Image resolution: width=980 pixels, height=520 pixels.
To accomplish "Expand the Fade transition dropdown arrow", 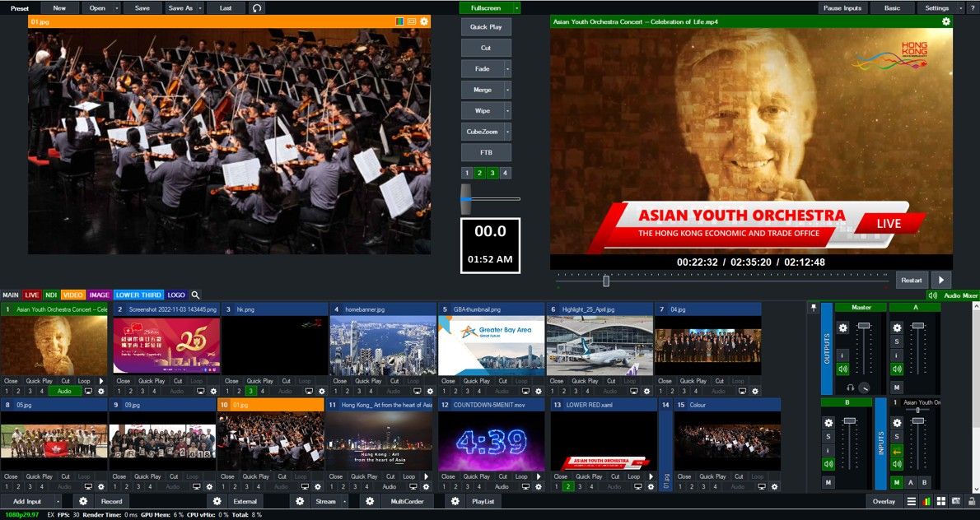I will click(x=507, y=69).
